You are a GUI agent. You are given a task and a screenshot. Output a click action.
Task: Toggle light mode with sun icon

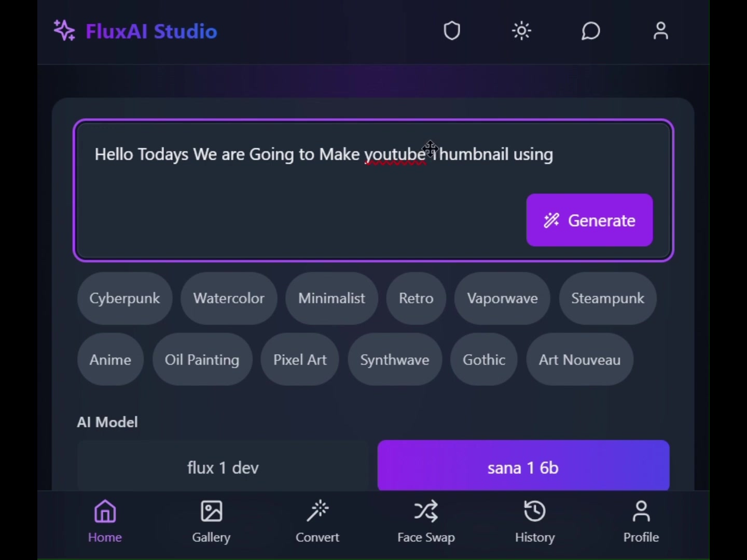pos(521,31)
